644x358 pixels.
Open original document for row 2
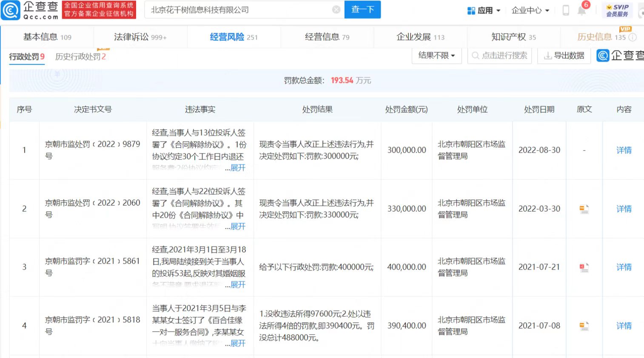click(584, 209)
